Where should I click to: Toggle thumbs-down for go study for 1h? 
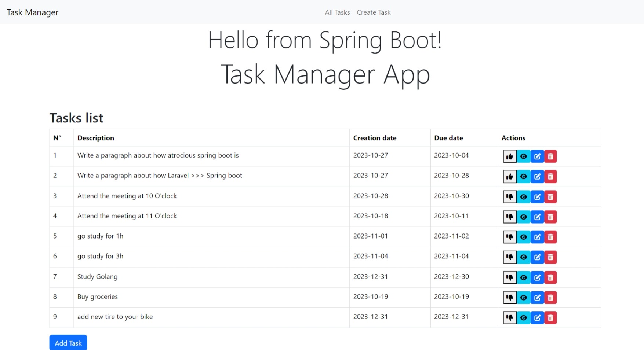pyautogui.click(x=510, y=237)
